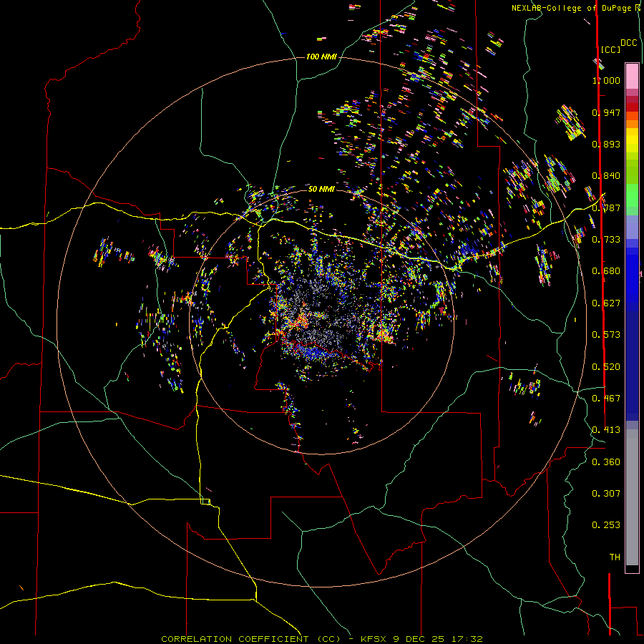This screenshot has width=644, height=644.
Task: Click the 0.787 scale value
Action: tap(606, 208)
